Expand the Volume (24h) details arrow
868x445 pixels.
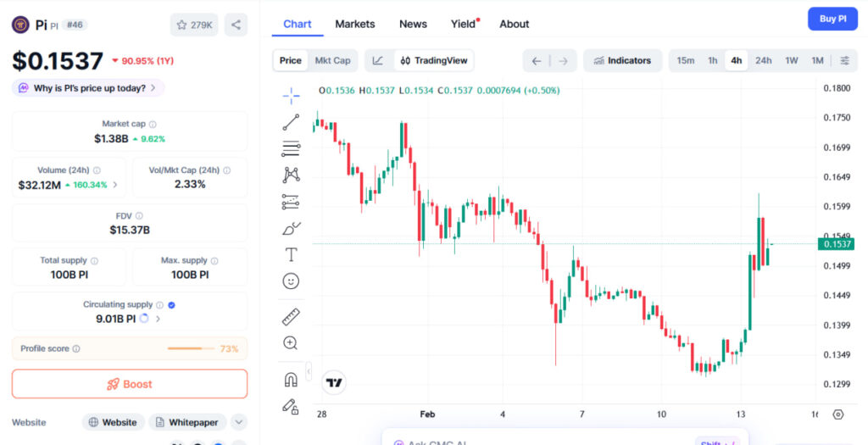pos(115,185)
